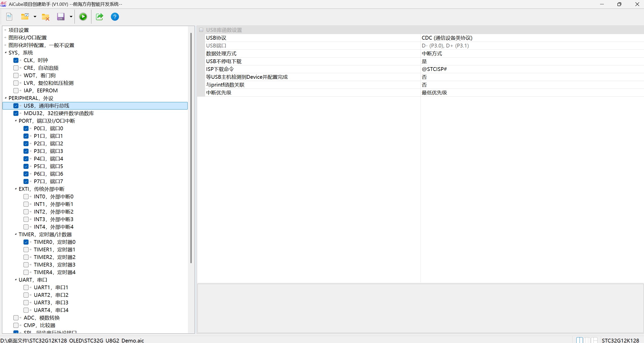Enable the WDT 看门狗 checkbox
Screen dimensions: 644x343
(x=16, y=75)
